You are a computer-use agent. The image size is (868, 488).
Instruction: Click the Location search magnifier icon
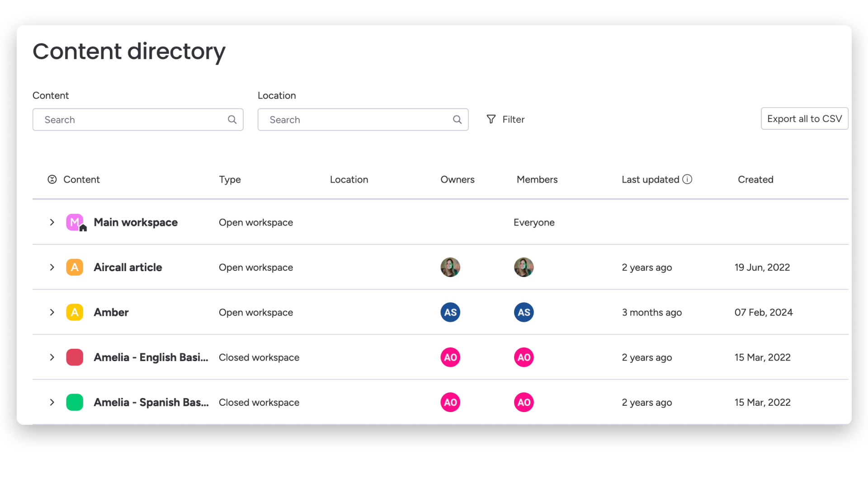pos(457,120)
